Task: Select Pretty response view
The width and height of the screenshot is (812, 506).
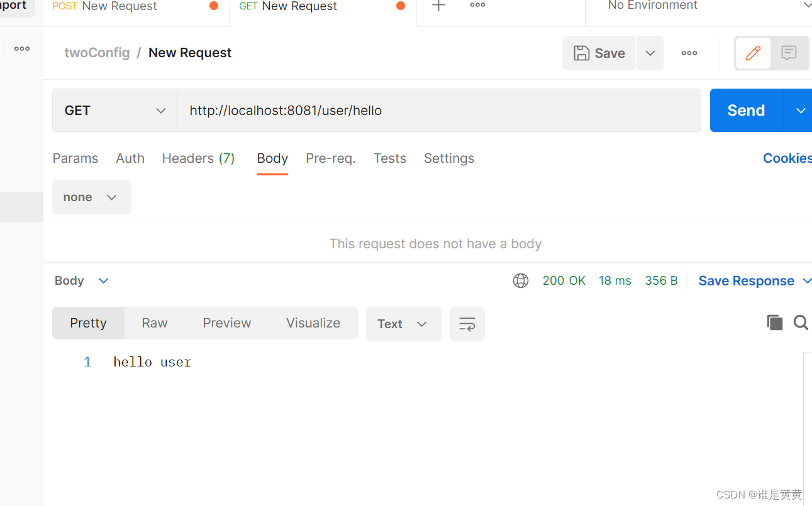Action: pyautogui.click(x=89, y=323)
